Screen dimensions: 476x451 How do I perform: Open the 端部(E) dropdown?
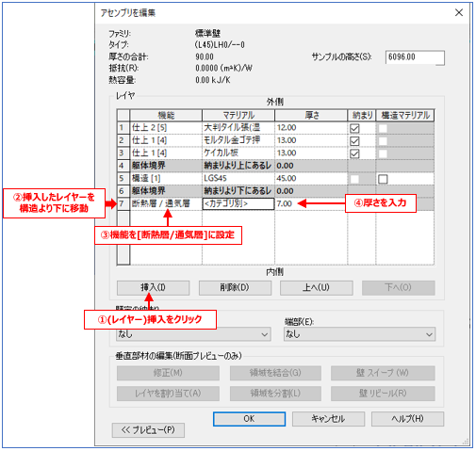[x=359, y=334]
